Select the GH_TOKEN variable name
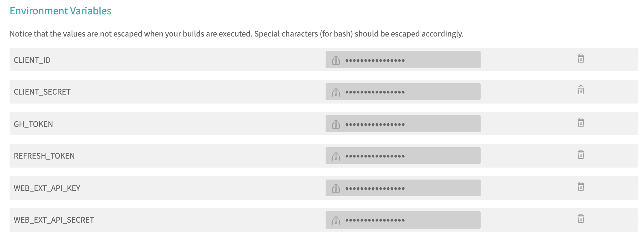Viewport: 644px width, 237px height. click(x=33, y=124)
